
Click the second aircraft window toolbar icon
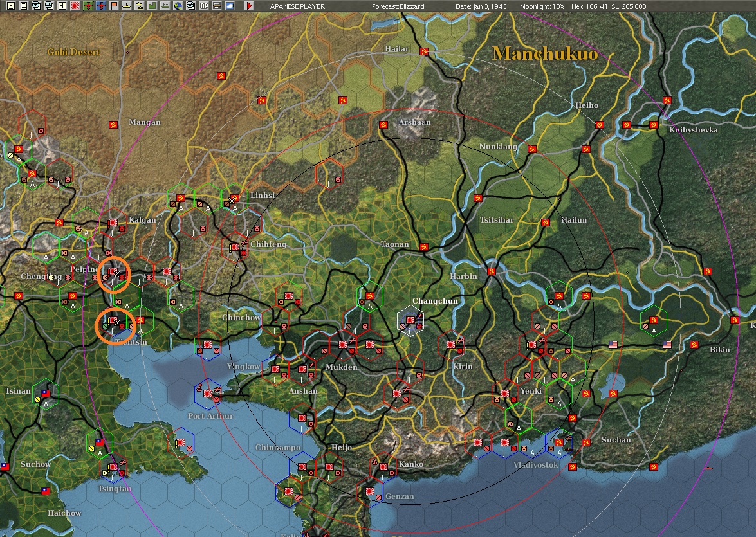49,6
